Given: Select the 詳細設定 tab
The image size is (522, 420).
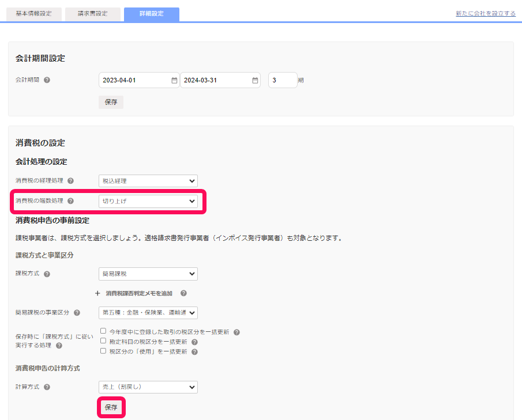Looking at the screenshot, I should click(x=152, y=14).
